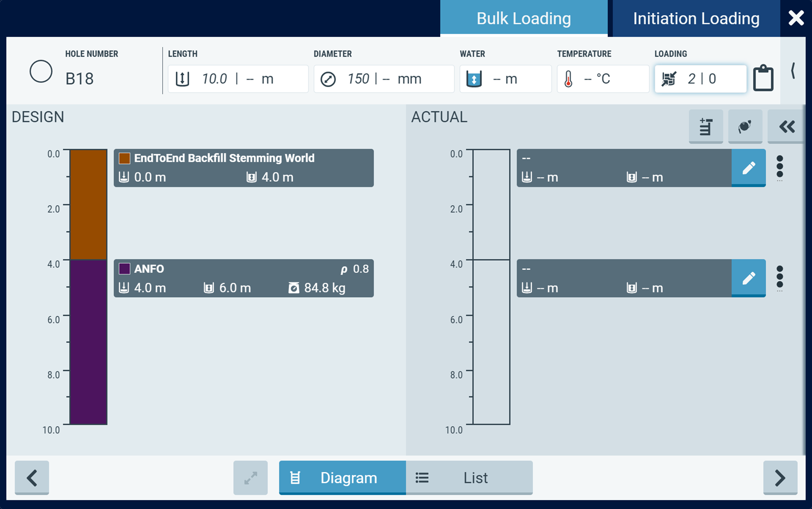Screen dimensions: 812x509
Task: Switch to Diagram view
Action: 342,478
